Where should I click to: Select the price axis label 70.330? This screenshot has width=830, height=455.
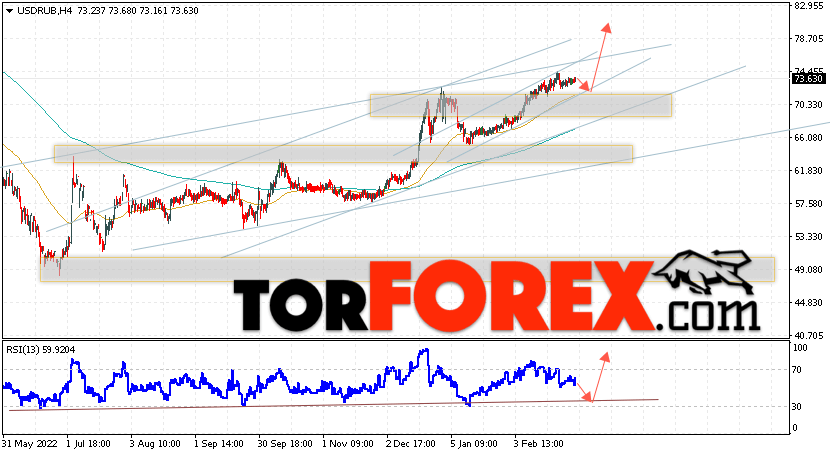(x=808, y=105)
